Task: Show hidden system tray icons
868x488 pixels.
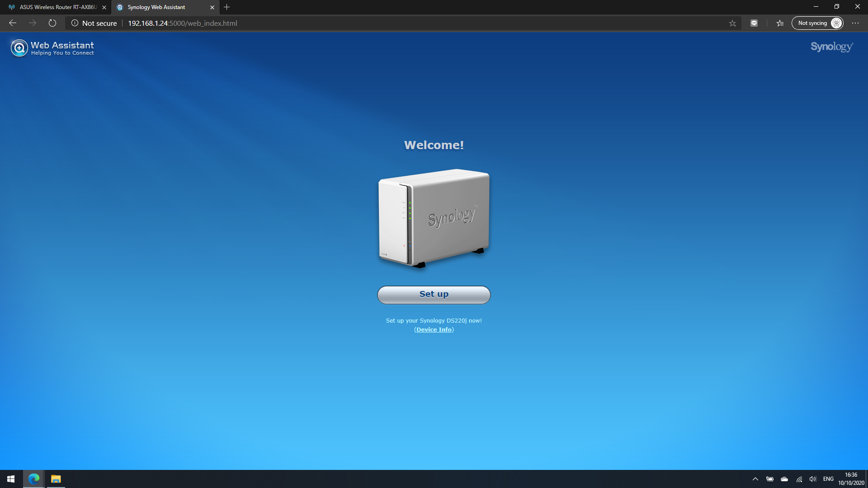Action: click(755, 479)
